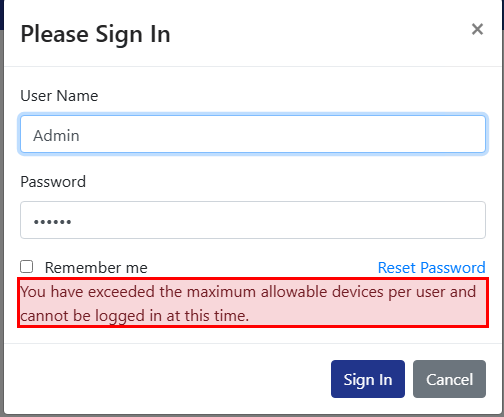The height and width of the screenshot is (417, 504).
Task: Focus the User Name input field
Action: click(253, 134)
